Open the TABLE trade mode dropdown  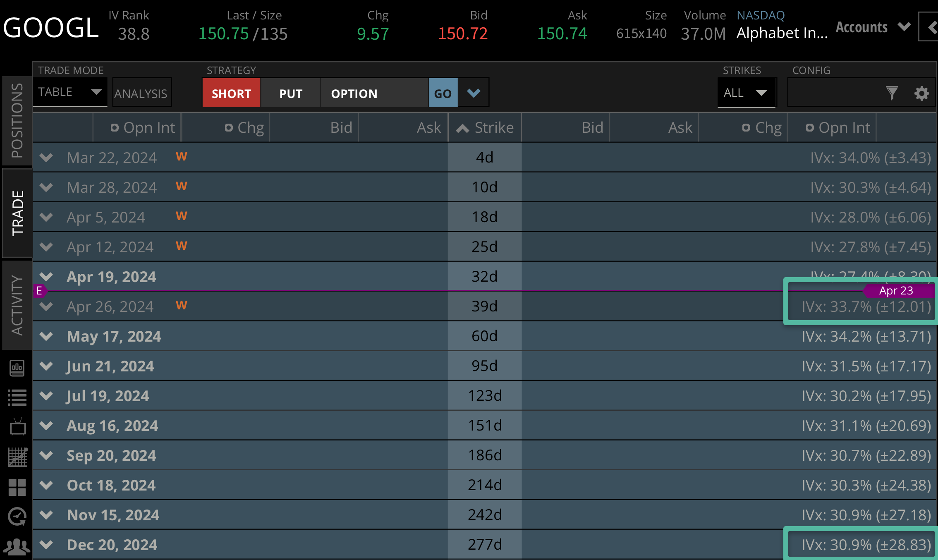(69, 92)
